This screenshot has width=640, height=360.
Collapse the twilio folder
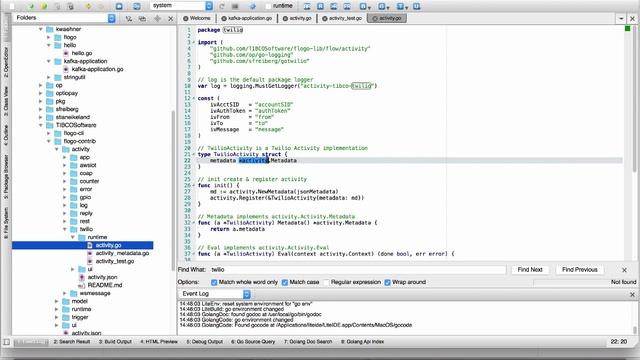[65, 229]
